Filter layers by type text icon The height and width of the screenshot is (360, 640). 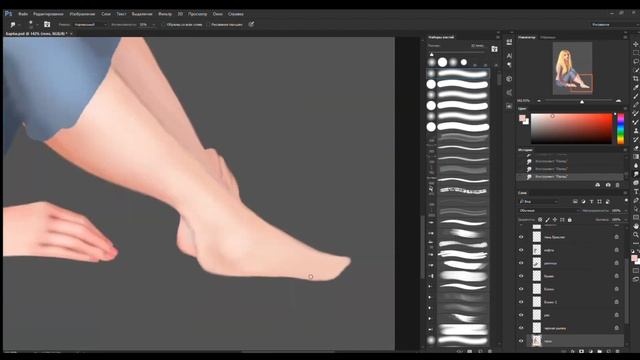[x=591, y=202]
